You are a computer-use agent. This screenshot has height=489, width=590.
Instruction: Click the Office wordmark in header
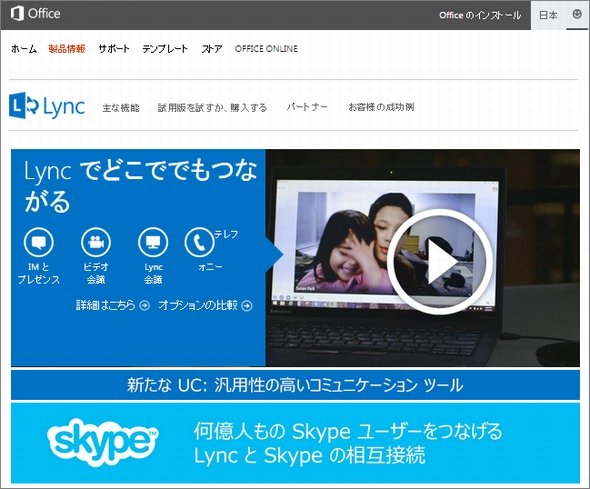click(44, 14)
